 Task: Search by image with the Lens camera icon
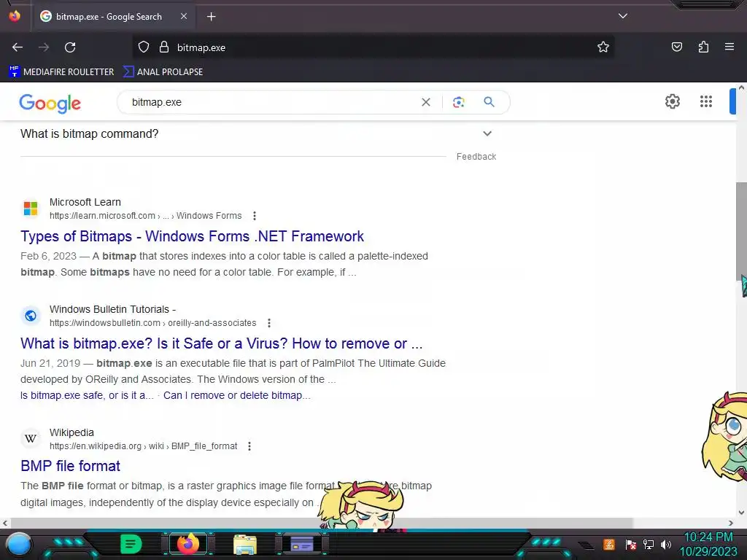pos(458,102)
